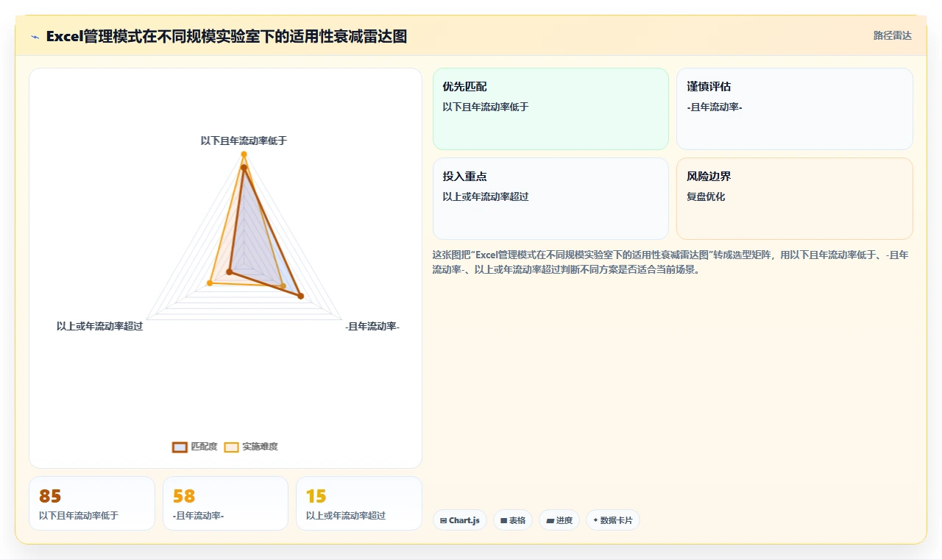
Task: Toggle the 匹配度 legend item
Action: 195,447
